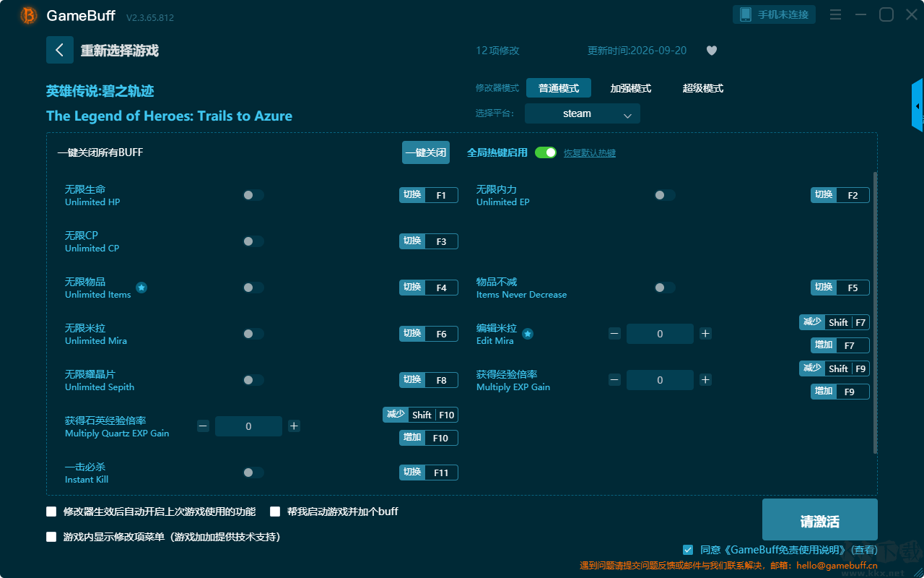Click the F10 increase hotkey button
924x578 pixels.
pos(429,438)
